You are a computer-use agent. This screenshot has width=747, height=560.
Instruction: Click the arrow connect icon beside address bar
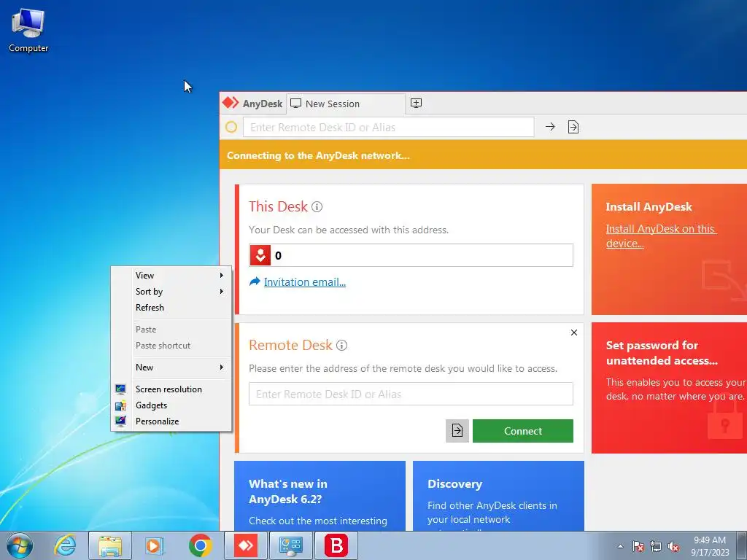pos(550,127)
